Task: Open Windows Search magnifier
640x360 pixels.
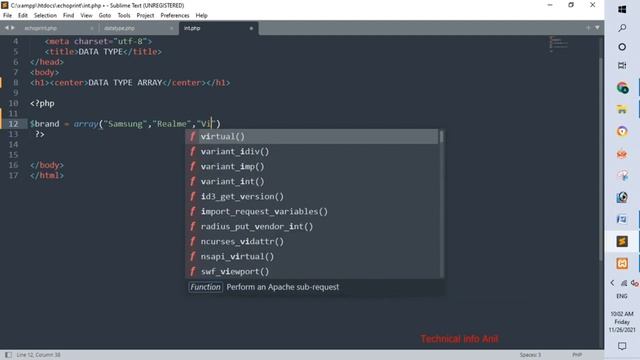Action: [x=622, y=28]
